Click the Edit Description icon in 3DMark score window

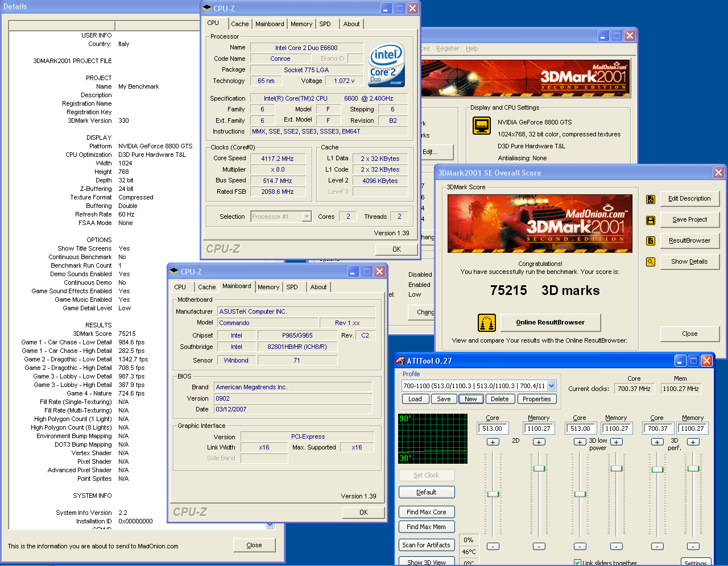651,199
